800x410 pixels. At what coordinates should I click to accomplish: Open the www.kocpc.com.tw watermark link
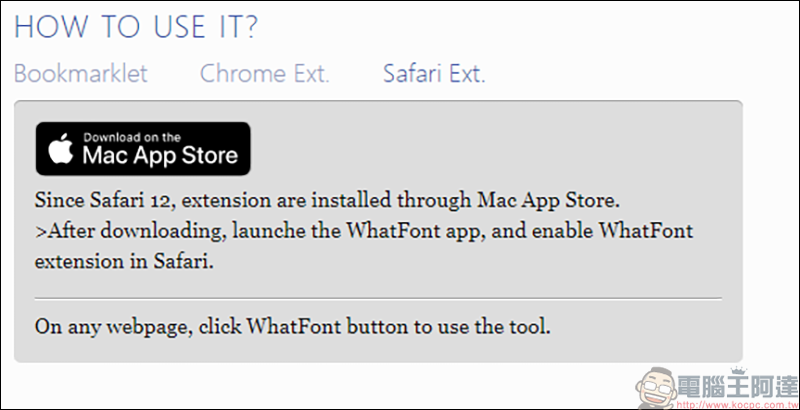736,402
